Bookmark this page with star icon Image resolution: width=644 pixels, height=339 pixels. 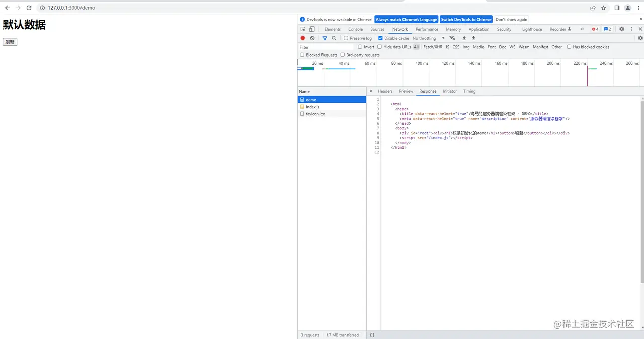coord(603,8)
